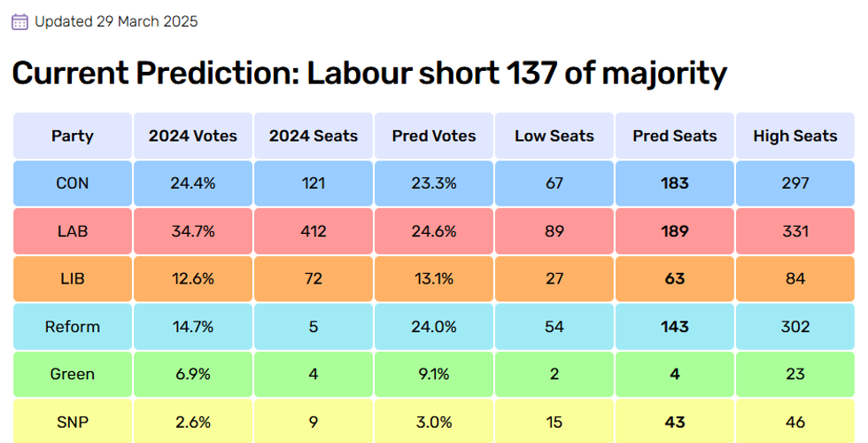Click the CON party cell
The width and height of the screenshot is (868, 443).
73,183
